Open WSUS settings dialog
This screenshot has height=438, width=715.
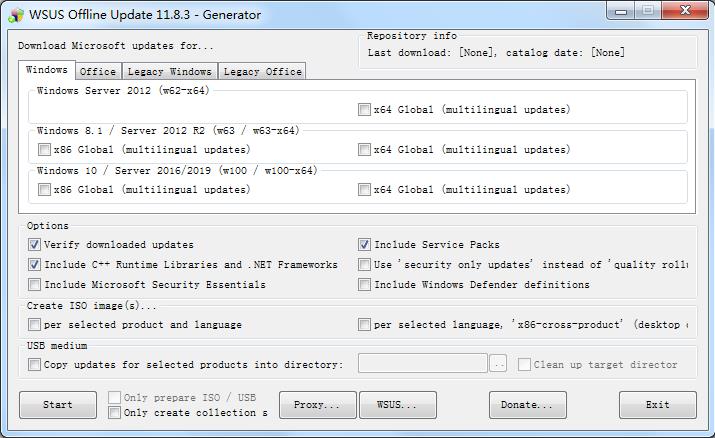tap(398, 405)
